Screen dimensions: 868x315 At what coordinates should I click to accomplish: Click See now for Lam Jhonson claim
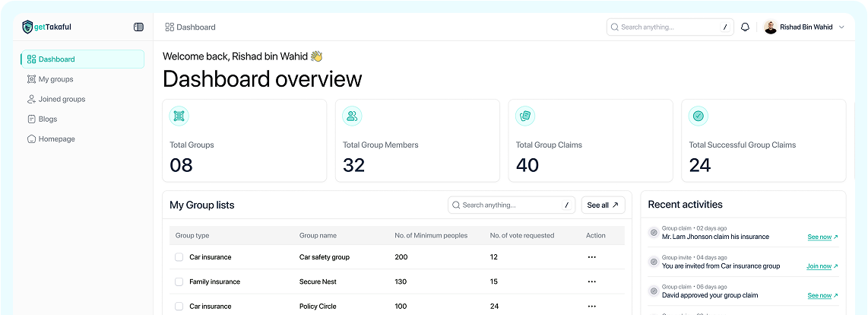click(x=822, y=237)
